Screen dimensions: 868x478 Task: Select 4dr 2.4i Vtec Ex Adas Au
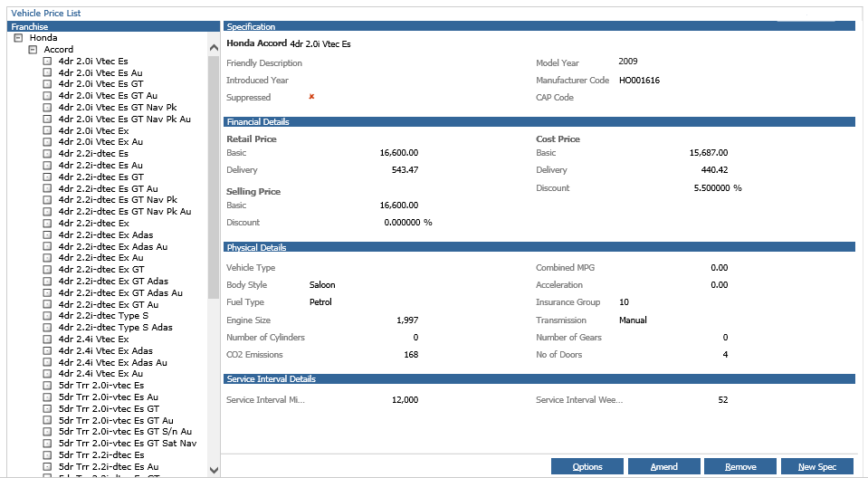click(113, 362)
